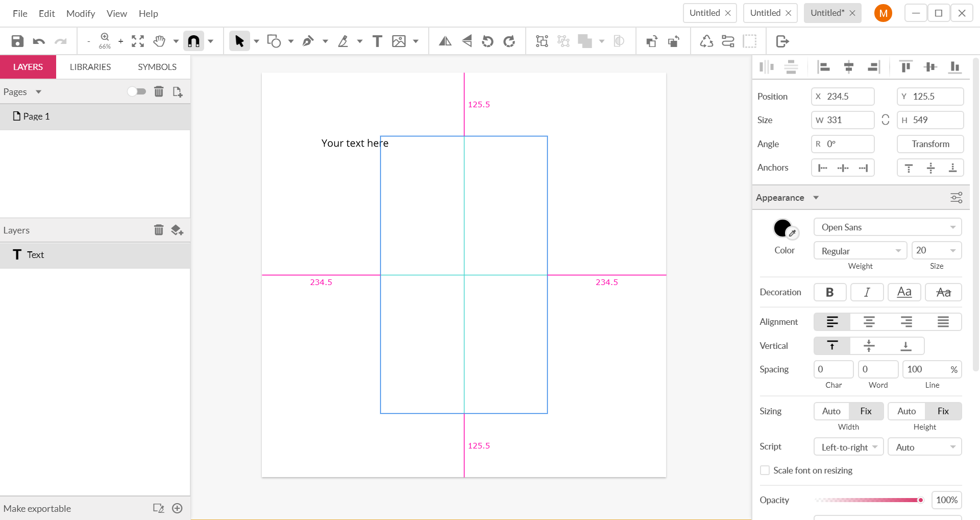
Task: Open the Open Sans font family dropdown
Action: [x=887, y=227]
